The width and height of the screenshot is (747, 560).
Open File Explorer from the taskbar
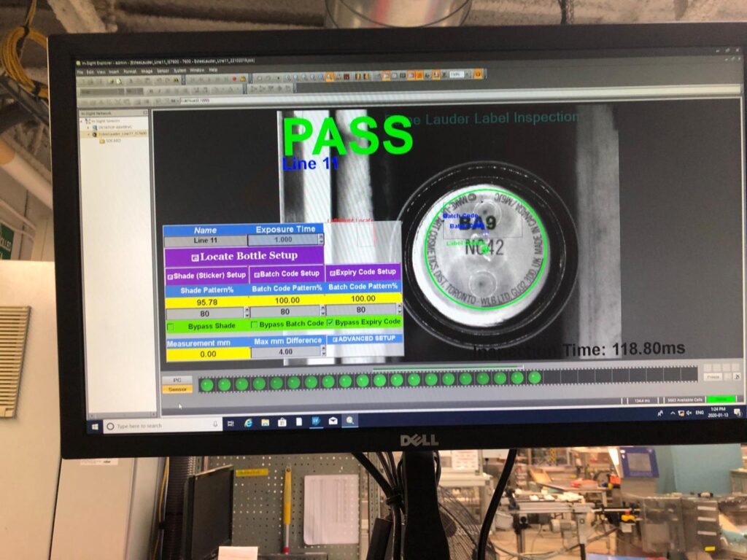[x=266, y=422]
